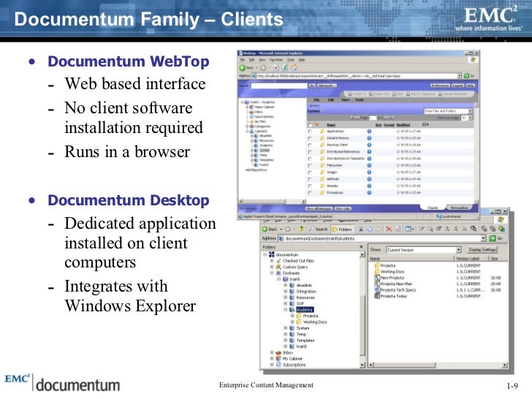Click Back arrow in WebTop browser toolbar

[x=243, y=68]
